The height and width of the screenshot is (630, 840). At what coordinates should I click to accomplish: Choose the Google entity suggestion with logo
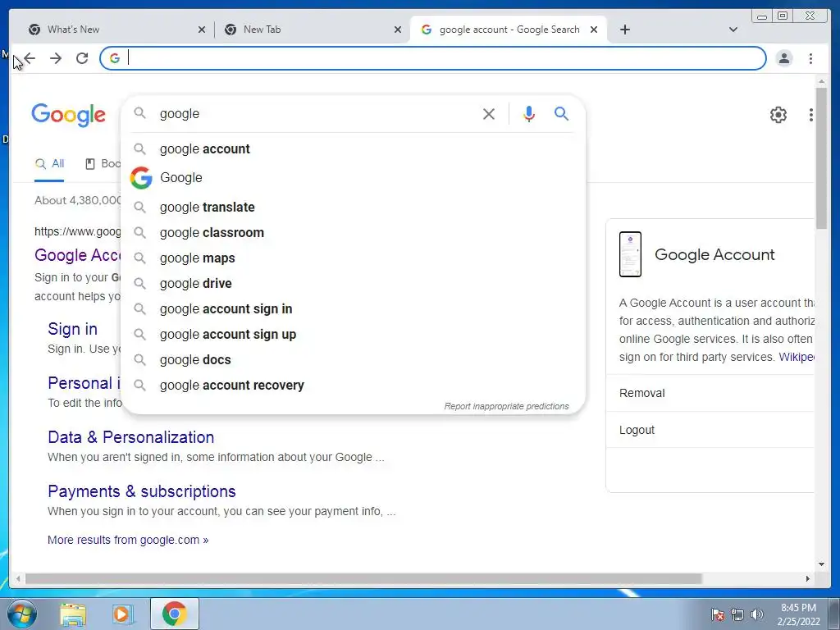[354, 177]
